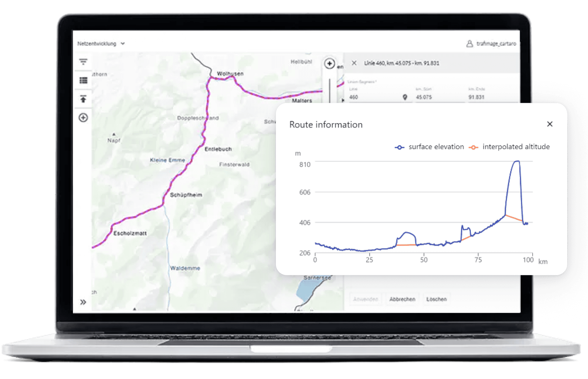588x379 pixels.
Task: Open the table list icon in sidebar
Action: click(x=83, y=80)
